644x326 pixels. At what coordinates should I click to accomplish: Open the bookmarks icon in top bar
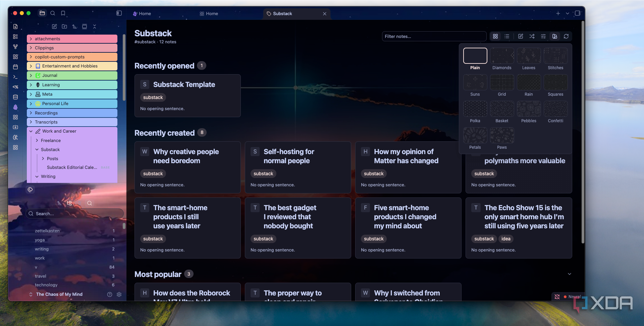(x=63, y=13)
